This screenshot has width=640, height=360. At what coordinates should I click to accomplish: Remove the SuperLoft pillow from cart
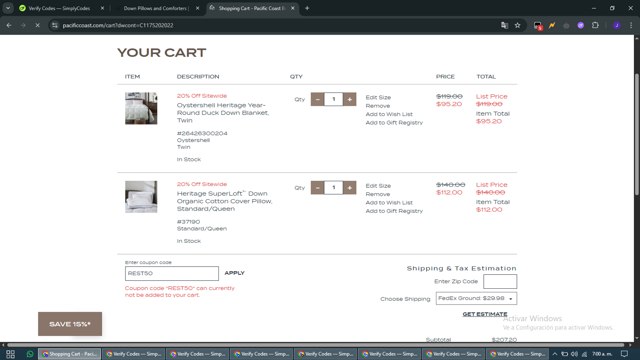[x=378, y=194]
